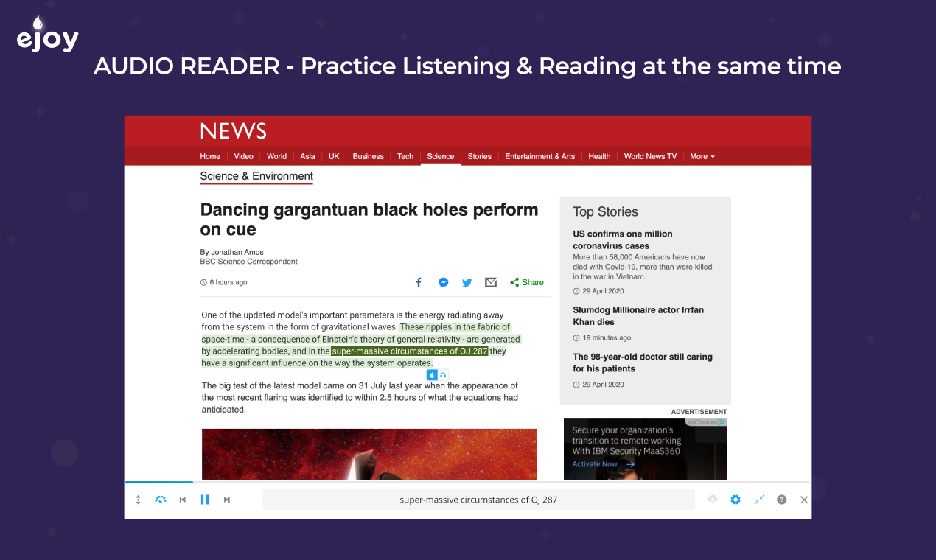The height and width of the screenshot is (560, 936).
Task: Click the author name 'By Jonathan Amos'
Action: point(231,252)
